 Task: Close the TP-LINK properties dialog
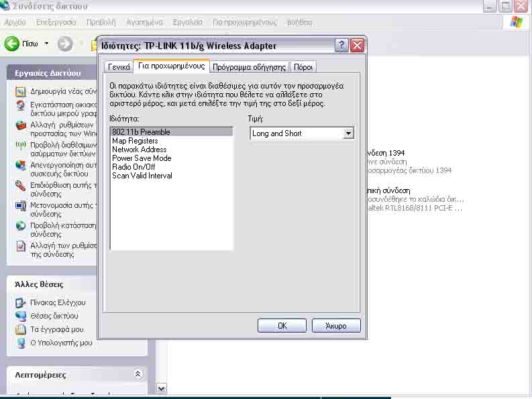358,45
